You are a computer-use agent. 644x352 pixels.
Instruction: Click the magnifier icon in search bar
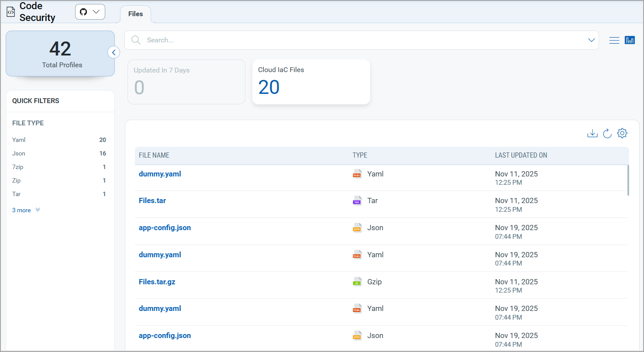(x=136, y=40)
